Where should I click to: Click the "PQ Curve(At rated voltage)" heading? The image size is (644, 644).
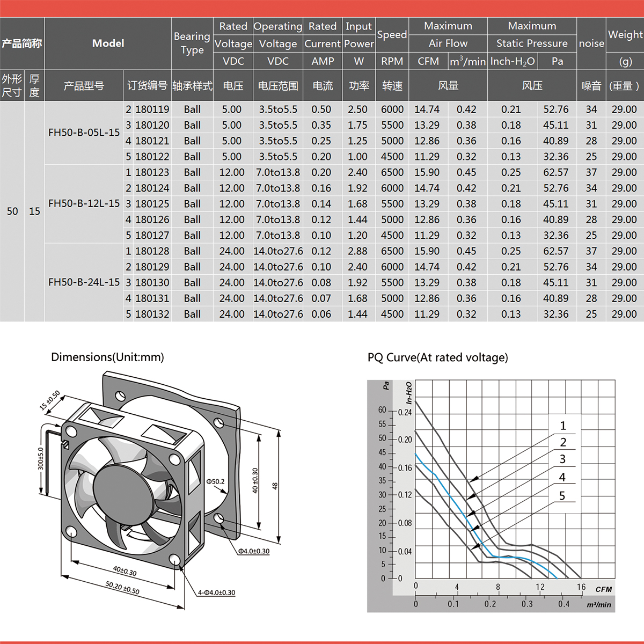pos(438,357)
